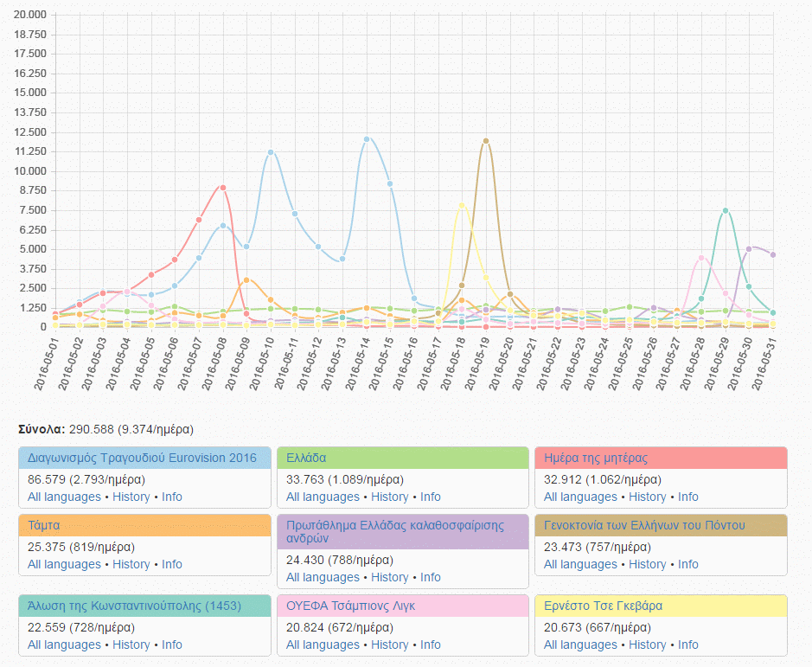Open Ημέρα της μητέρας article link
The width and height of the screenshot is (812, 667).
click(596, 458)
